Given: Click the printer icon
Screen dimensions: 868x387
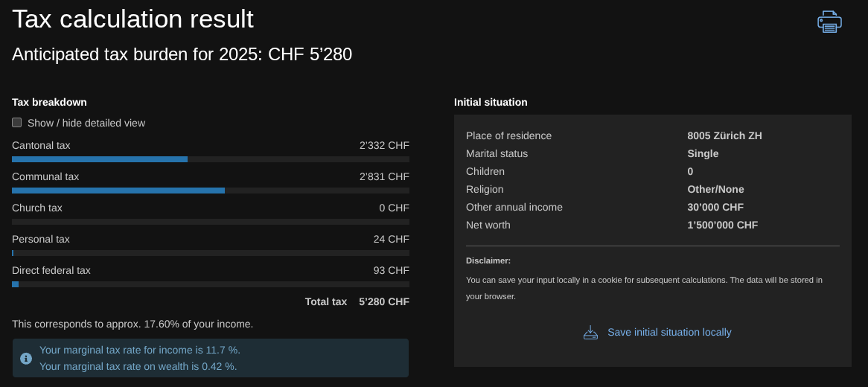Looking at the screenshot, I should coord(829,22).
